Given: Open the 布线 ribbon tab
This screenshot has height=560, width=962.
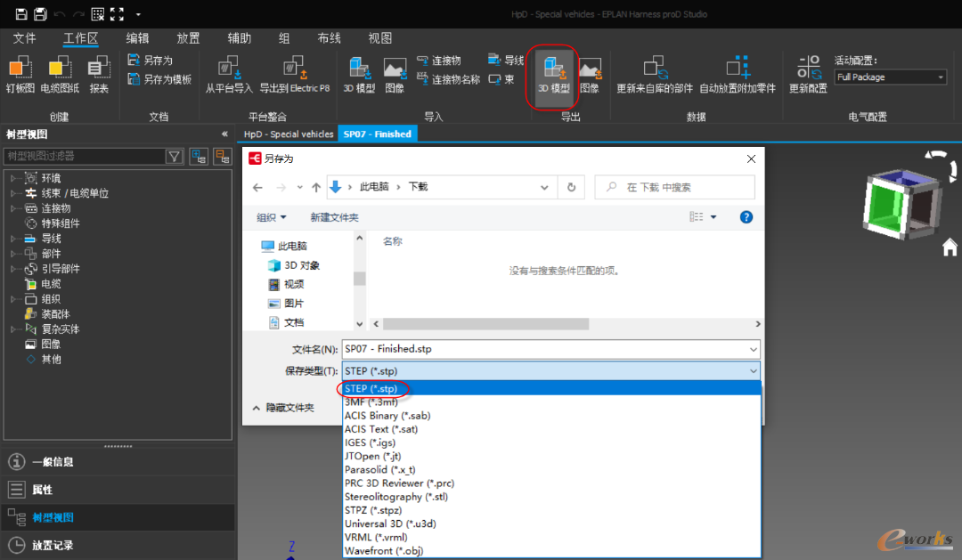Looking at the screenshot, I should click(329, 38).
